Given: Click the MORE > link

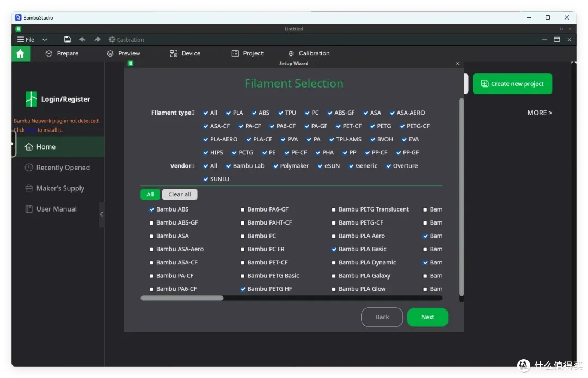Looking at the screenshot, I should [540, 113].
